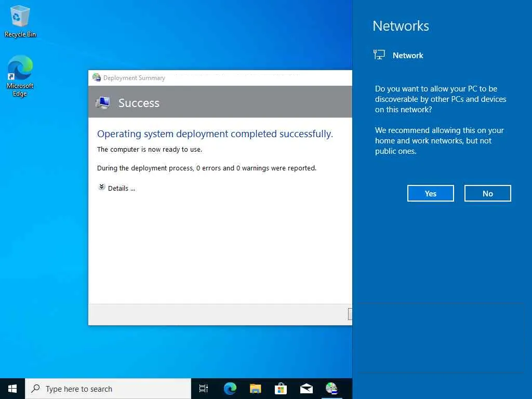Click the network adapter icon beside Network
The image size is (532, 399).
click(x=379, y=55)
